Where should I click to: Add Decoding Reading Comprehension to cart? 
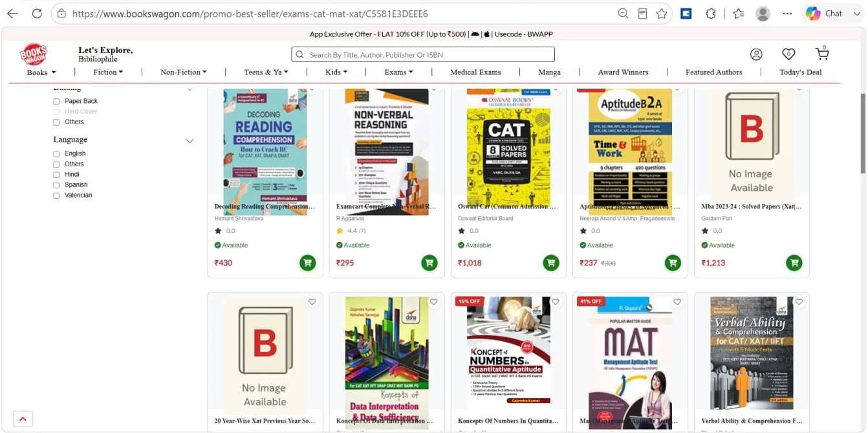(x=307, y=263)
